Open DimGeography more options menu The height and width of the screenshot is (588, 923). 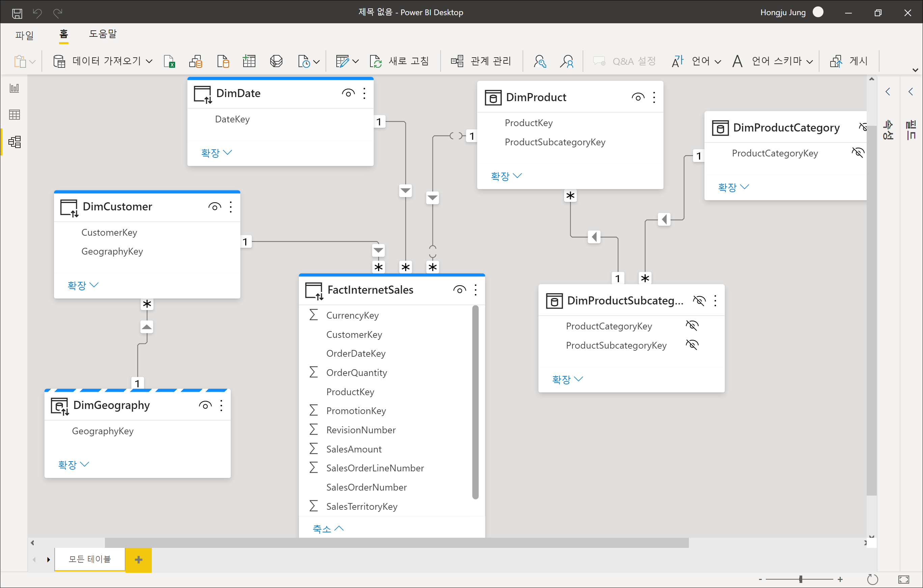[221, 405]
